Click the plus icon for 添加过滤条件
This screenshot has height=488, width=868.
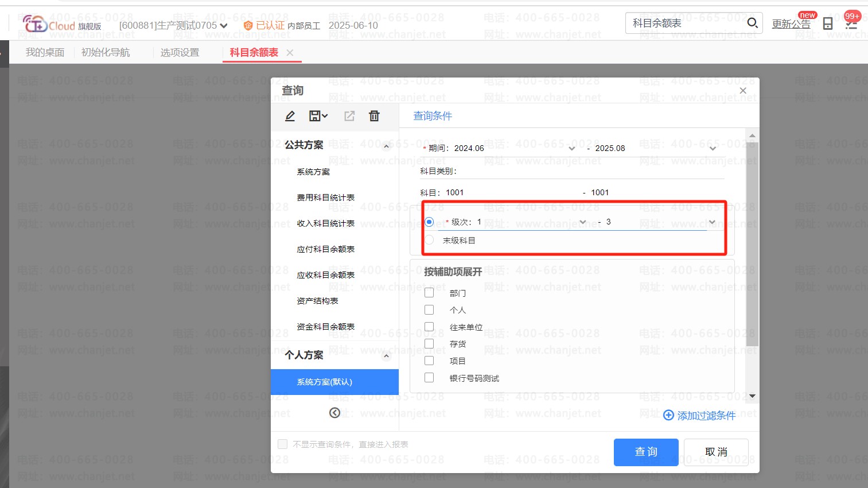668,415
